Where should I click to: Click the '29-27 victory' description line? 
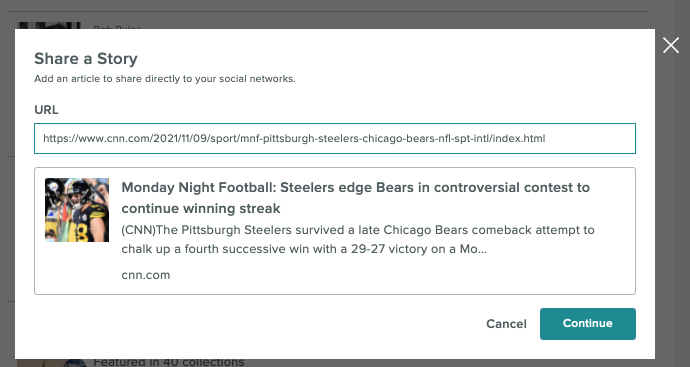pos(304,249)
